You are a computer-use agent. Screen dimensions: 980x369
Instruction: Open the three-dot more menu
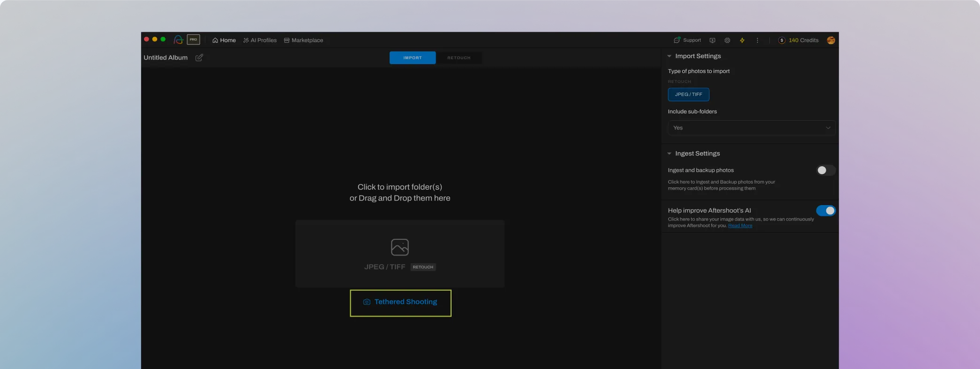pyautogui.click(x=757, y=40)
